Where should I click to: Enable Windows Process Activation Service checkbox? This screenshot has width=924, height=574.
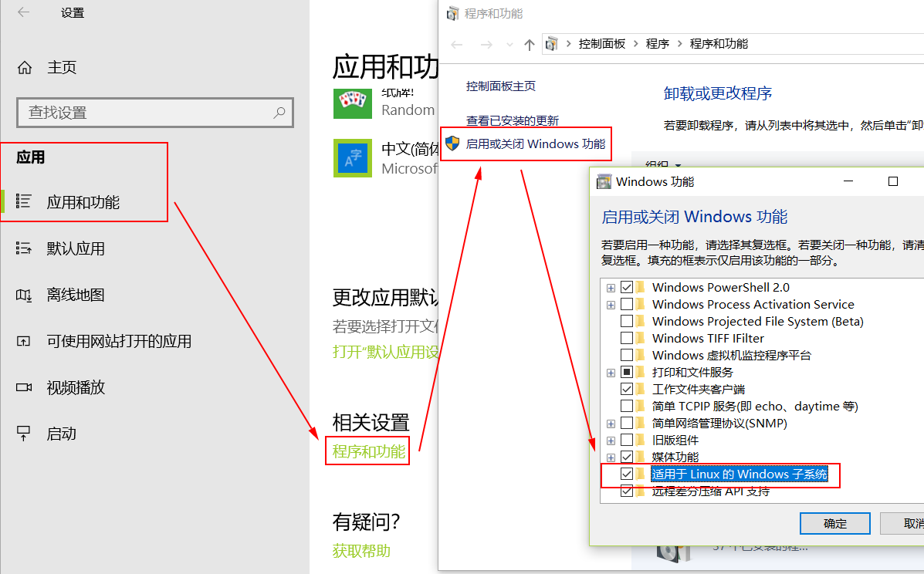(x=627, y=305)
